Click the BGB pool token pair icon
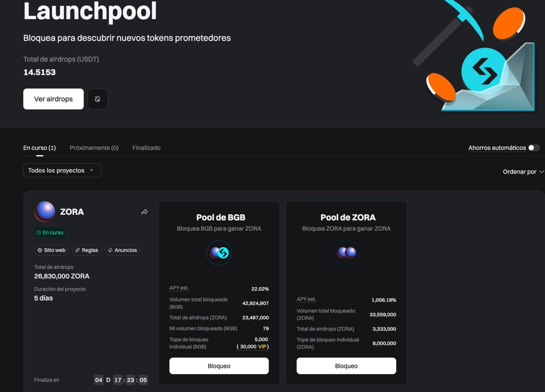The height and width of the screenshot is (392, 545). (219, 253)
